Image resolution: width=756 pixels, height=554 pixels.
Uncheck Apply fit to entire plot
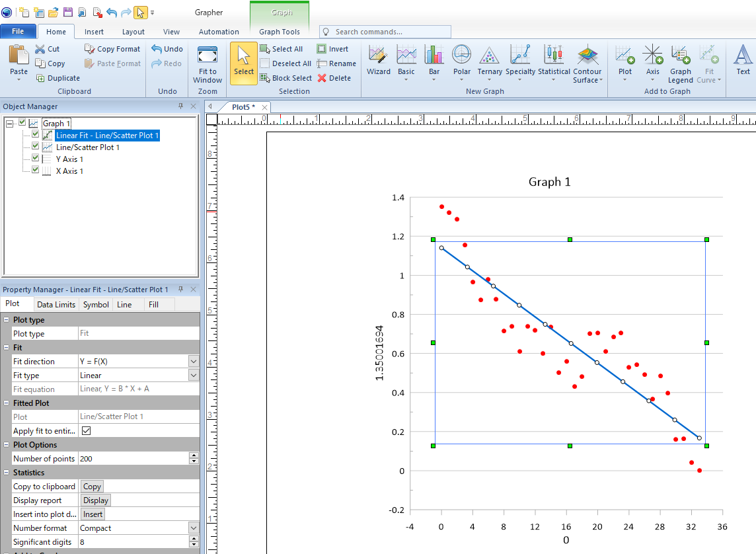pos(87,430)
